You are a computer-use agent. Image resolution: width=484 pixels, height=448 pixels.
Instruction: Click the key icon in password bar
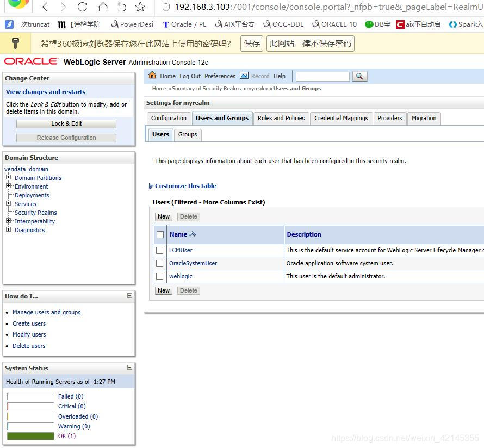tap(15, 43)
